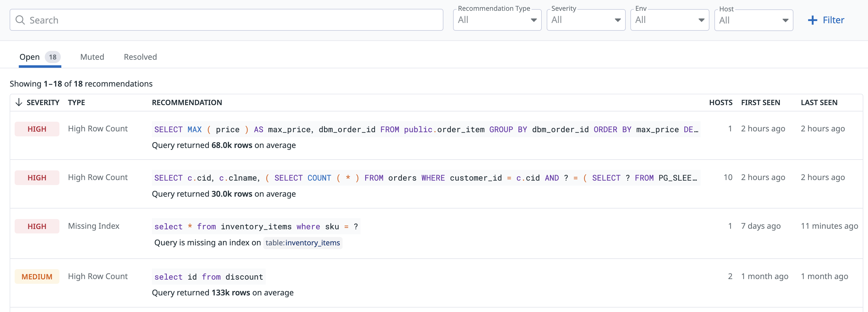Click HIGH badge on Missing Index row
868x312 pixels.
coord(37,226)
